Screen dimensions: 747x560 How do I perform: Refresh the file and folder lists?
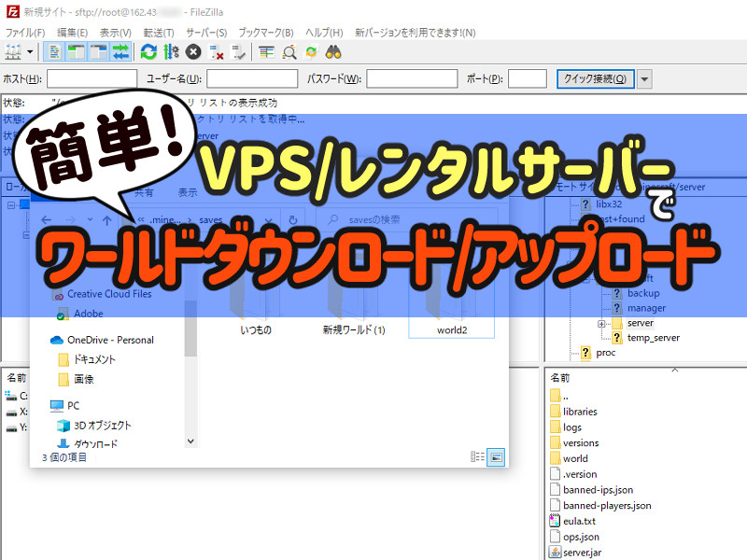[x=148, y=52]
